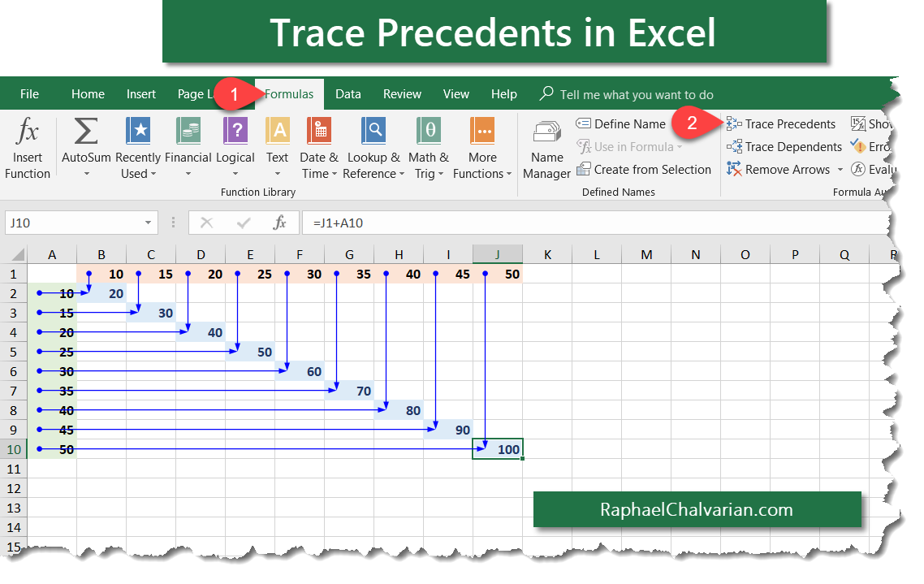The image size is (924, 584).
Task: Select column M header
Action: coord(646,254)
